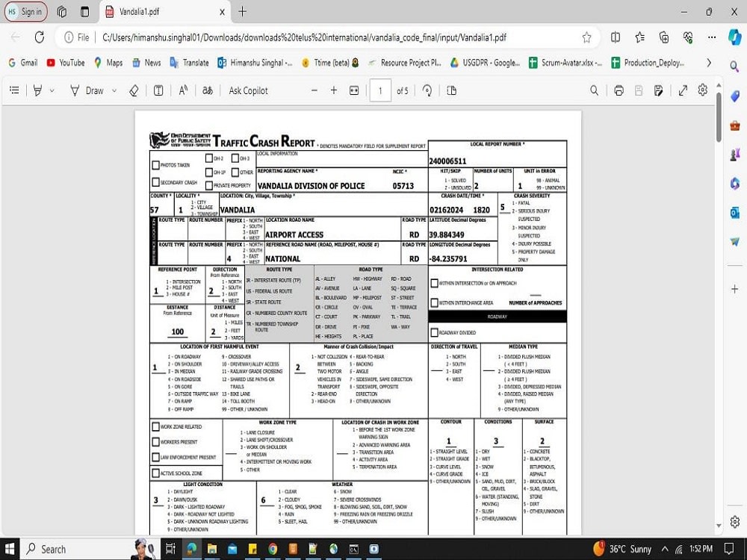The height and width of the screenshot is (560, 747).
Task: Check the ACTIVE SCHOOL ZONE checkbox
Action: point(155,473)
